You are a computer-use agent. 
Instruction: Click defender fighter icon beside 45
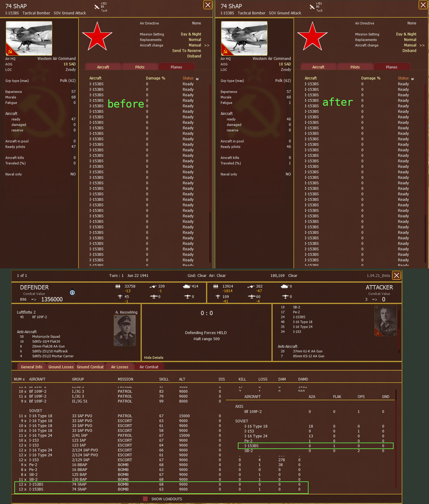tap(120, 296)
